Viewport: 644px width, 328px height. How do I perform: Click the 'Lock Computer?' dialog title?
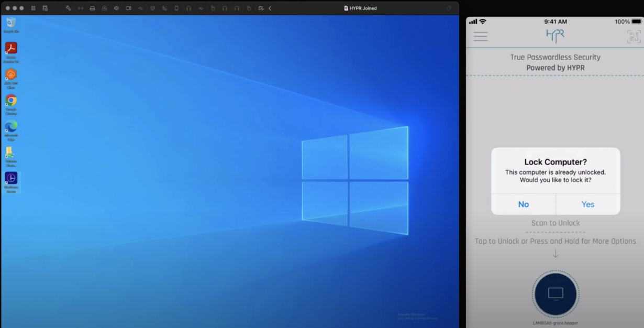tap(556, 162)
